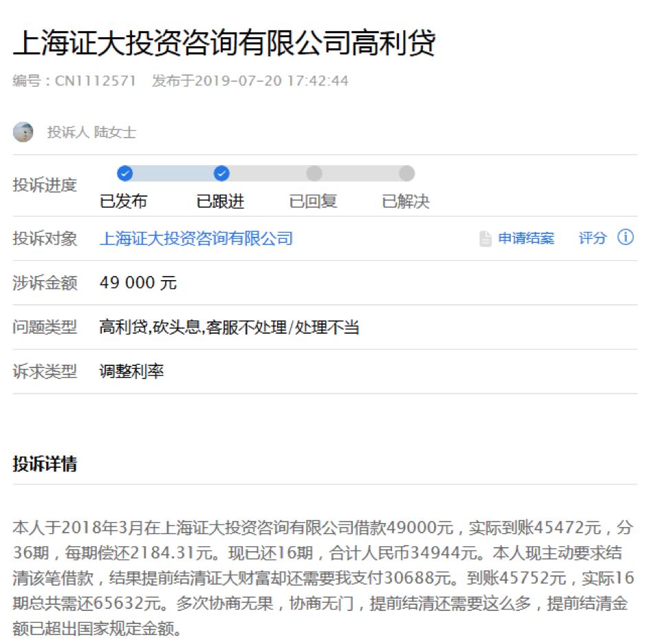This screenshot has width=672, height=642.
Task: Click the 已解决 progress dot
Action: click(407, 173)
